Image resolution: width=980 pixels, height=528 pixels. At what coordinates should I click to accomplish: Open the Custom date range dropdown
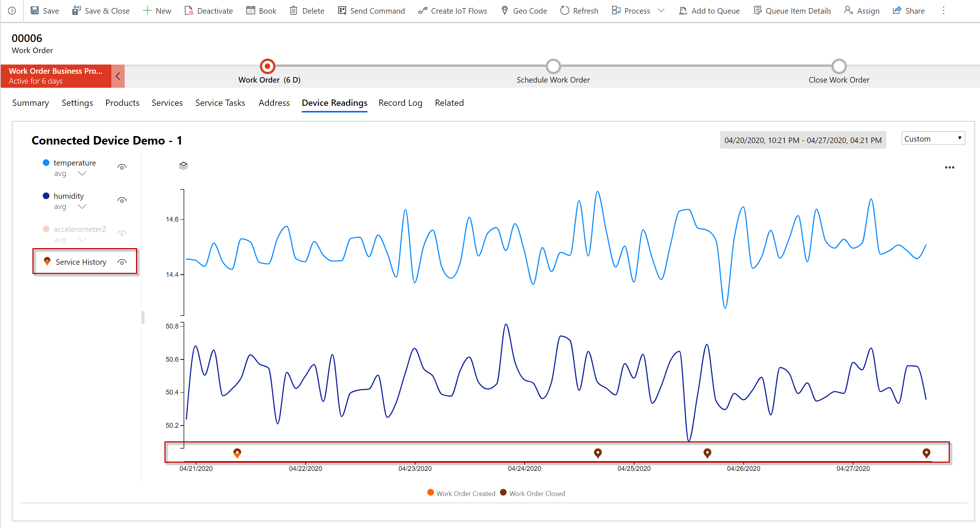932,139
